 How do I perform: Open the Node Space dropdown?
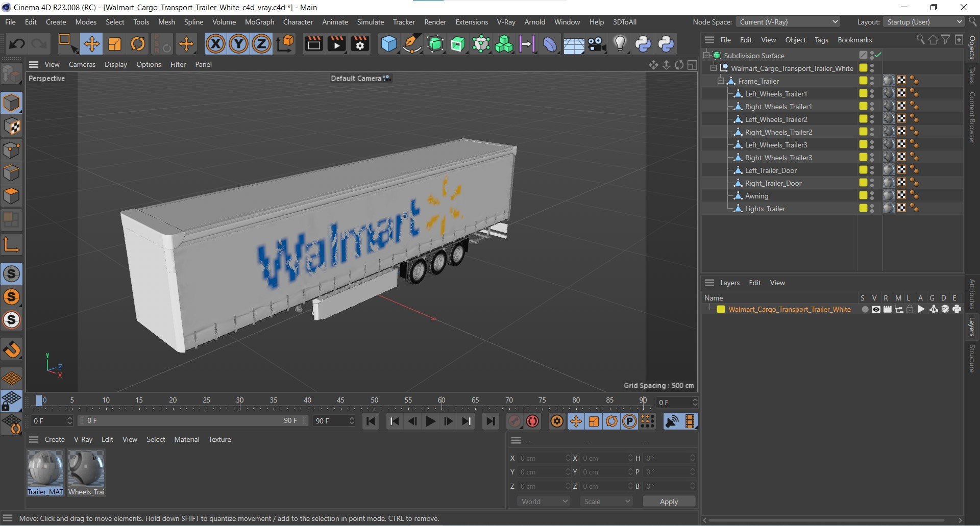tap(788, 22)
